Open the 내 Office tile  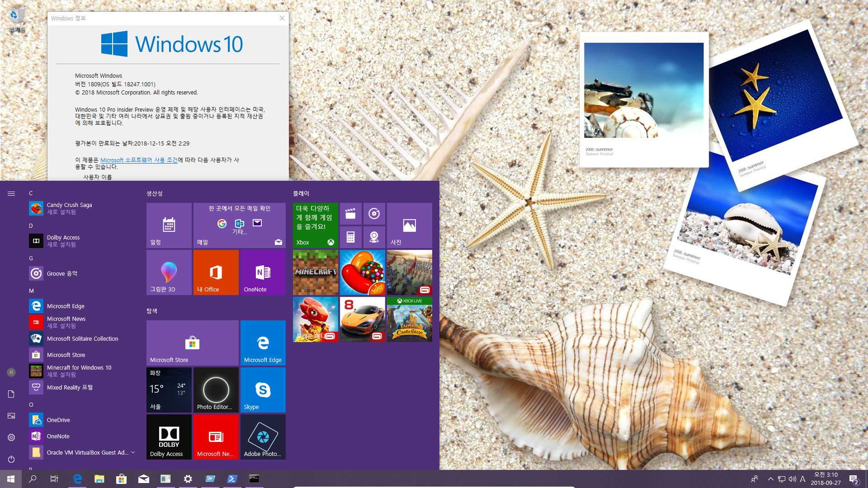[x=216, y=272]
